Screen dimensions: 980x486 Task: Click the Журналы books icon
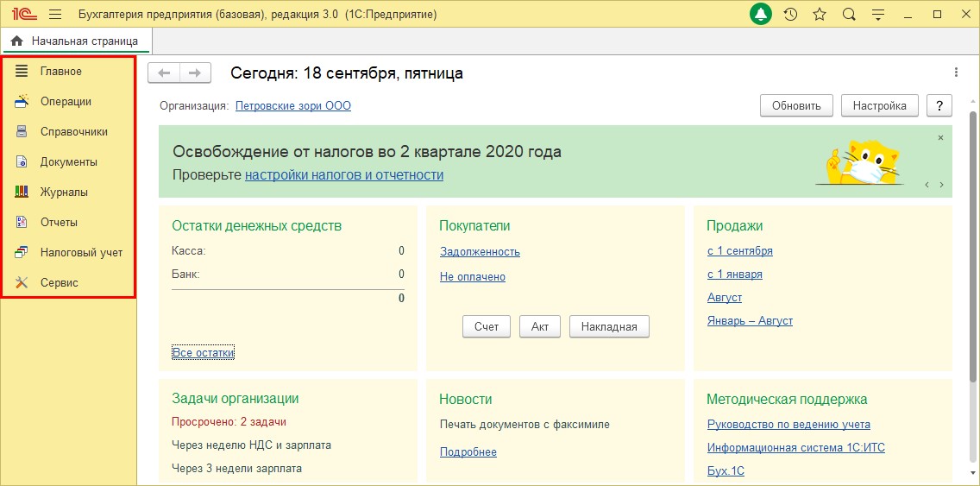[x=22, y=192]
